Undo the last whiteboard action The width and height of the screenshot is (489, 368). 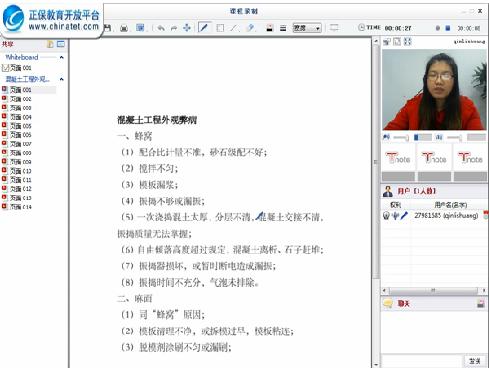click(161, 28)
